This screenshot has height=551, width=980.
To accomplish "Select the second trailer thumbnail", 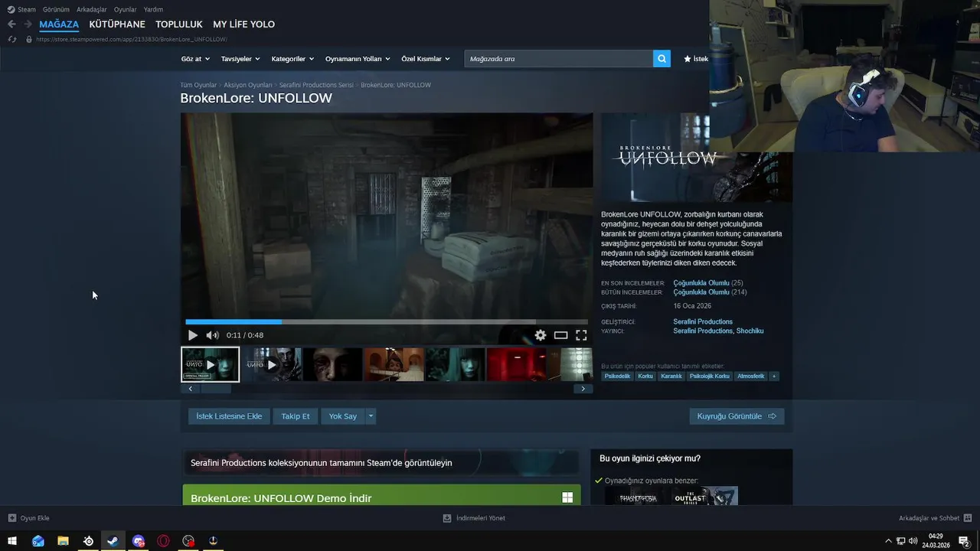I will 272,364.
